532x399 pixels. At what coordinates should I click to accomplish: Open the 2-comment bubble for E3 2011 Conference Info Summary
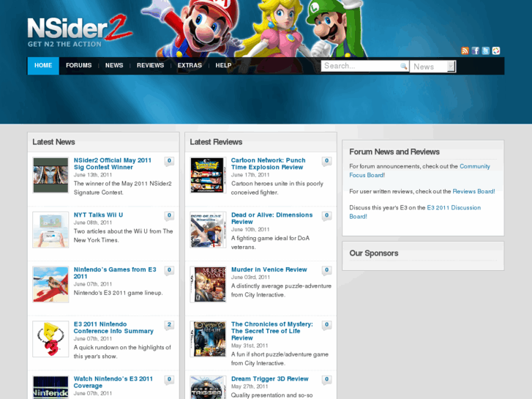click(x=169, y=325)
